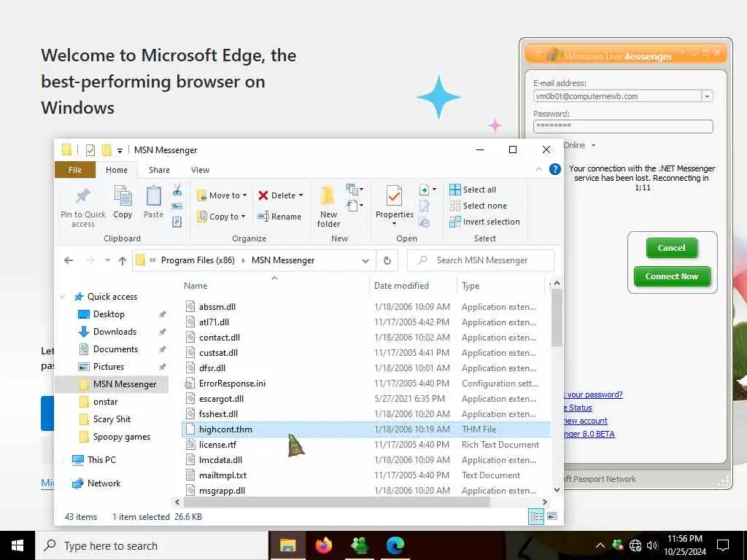Click the Paste shortcut icon
747x560 pixels.
point(177,222)
